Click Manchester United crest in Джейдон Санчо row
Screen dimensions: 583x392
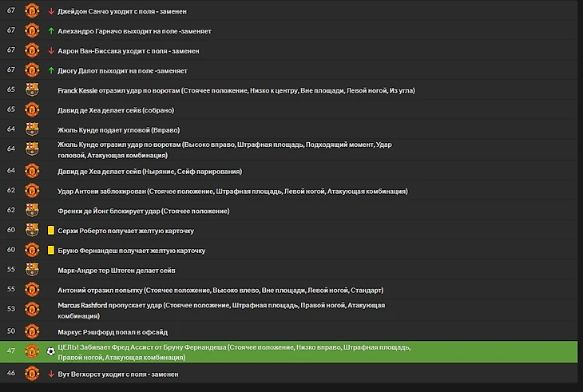32,10
